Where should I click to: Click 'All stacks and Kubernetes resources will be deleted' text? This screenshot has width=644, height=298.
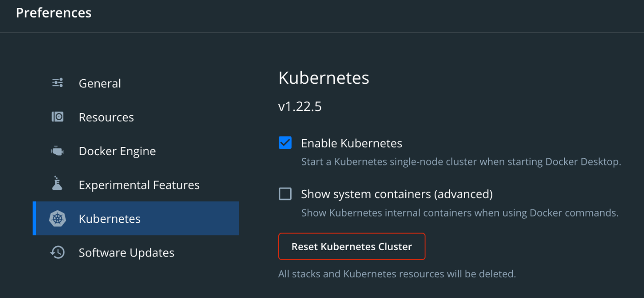coord(397,274)
